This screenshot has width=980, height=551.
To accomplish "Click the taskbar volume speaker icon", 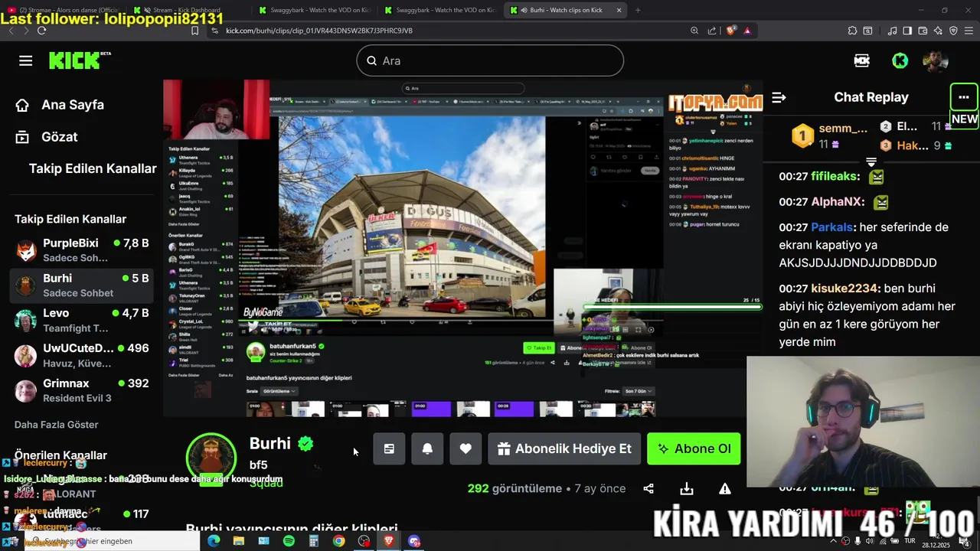I will tap(871, 541).
